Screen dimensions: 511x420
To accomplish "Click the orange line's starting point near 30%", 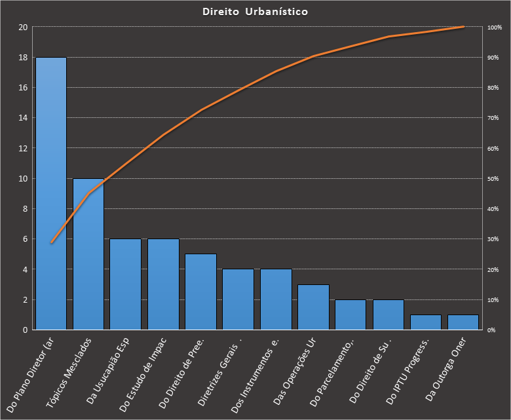I will click(51, 242).
